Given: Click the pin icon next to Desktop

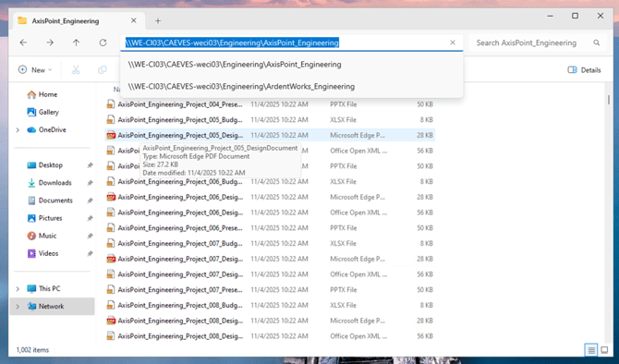Looking at the screenshot, I should click(x=90, y=165).
